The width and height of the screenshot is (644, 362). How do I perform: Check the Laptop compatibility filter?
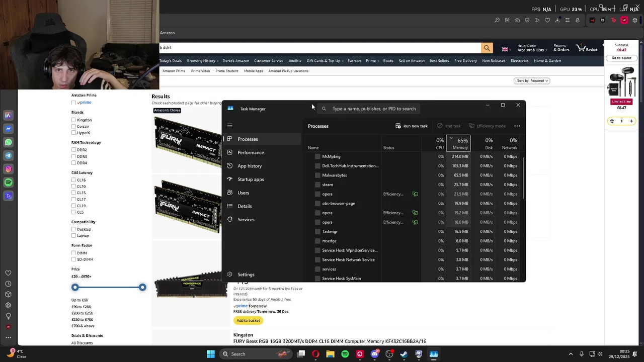pos(73,236)
